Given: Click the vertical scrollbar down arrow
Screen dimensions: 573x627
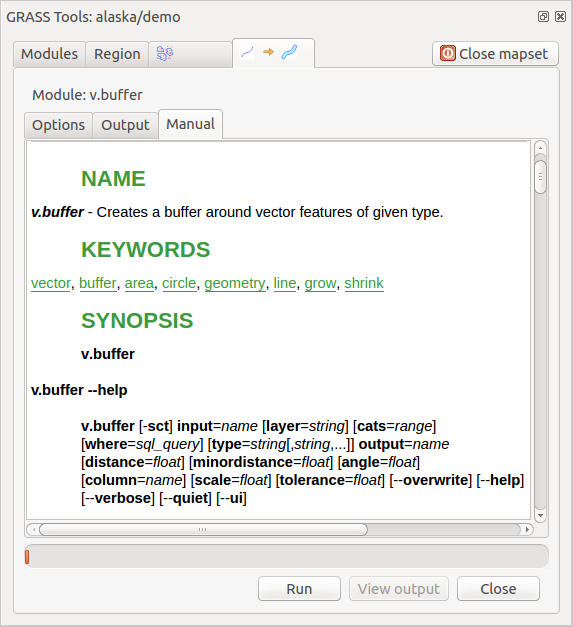Looking at the screenshot, I should 540,515.
